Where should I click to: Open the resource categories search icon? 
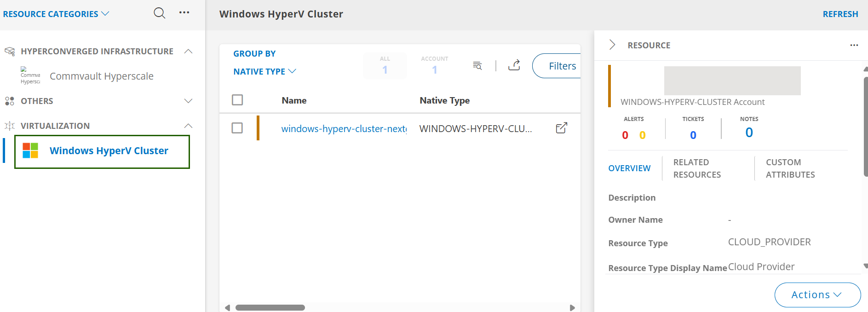(x=160, y=13)
